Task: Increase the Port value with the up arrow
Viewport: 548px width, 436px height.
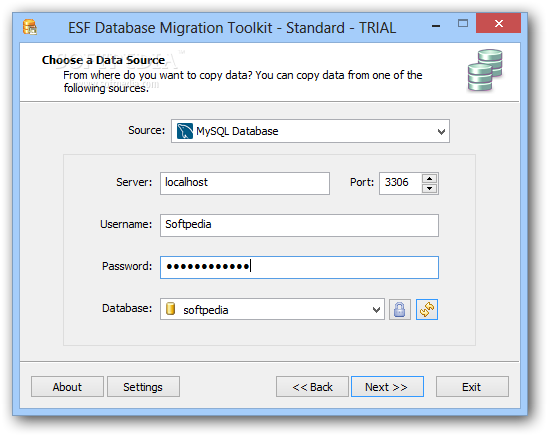Action: [430, 179]
